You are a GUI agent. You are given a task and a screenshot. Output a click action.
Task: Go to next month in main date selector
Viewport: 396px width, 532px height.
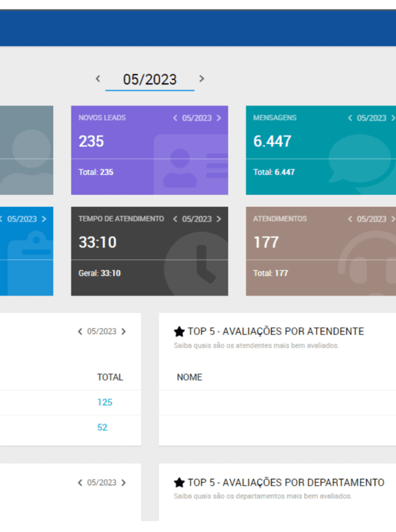(201, 79)
